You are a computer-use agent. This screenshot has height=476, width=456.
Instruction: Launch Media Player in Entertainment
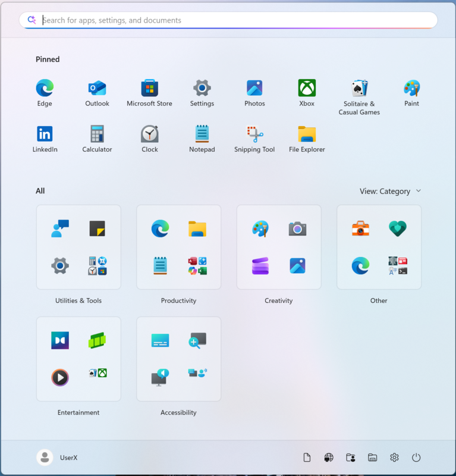tap(60, 378)
